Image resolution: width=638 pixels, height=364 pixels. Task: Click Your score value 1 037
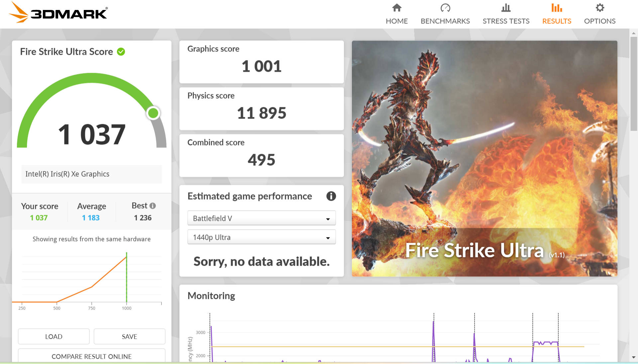pyautogui.click(x=39, y=218)
